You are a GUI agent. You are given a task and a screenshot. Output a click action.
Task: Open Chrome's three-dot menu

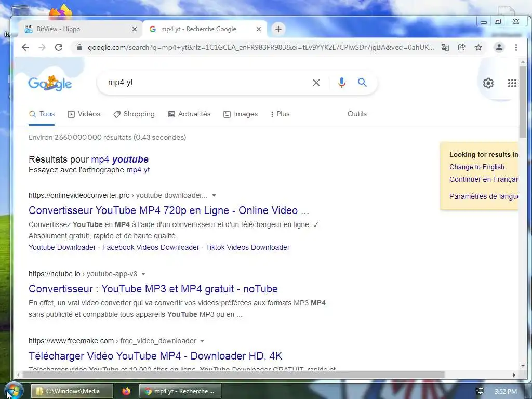pos(516,47)
